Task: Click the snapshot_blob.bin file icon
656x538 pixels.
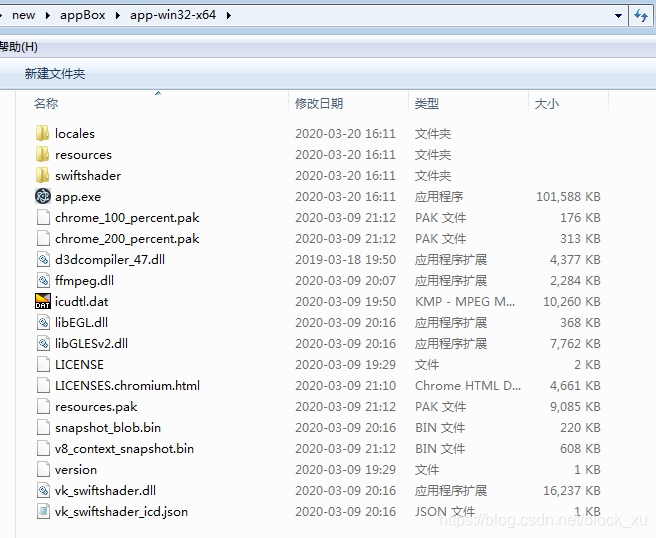Action: (43, 428)
